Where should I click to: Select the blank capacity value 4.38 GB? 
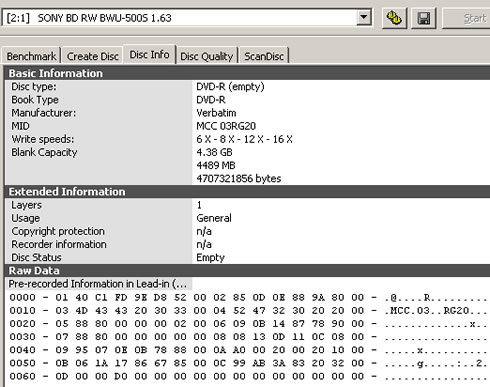pos(214,152)
